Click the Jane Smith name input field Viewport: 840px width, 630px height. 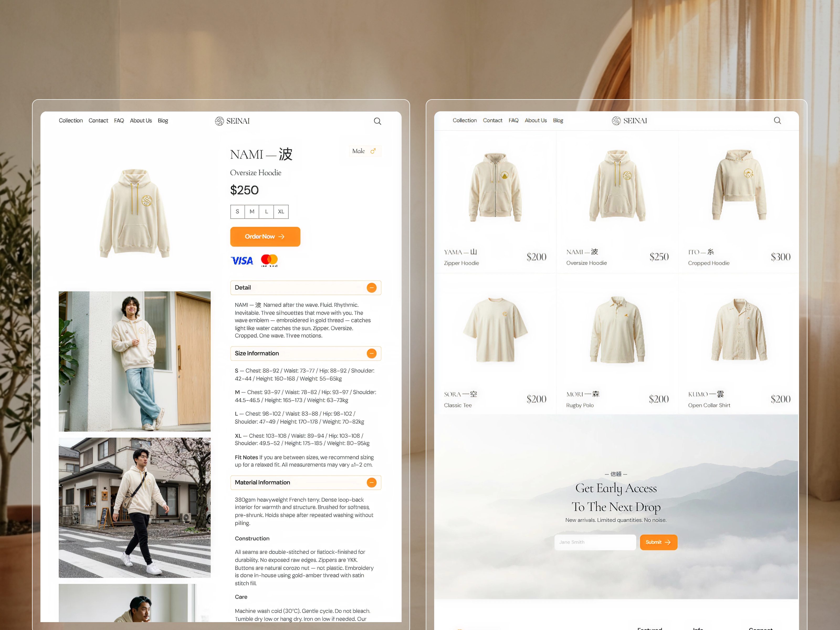[x=595, y=542]
